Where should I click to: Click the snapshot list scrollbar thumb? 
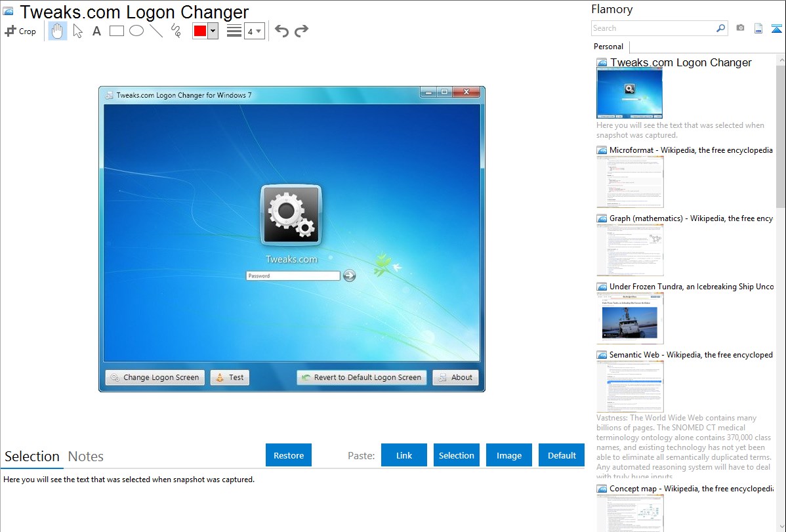[781, 135]
